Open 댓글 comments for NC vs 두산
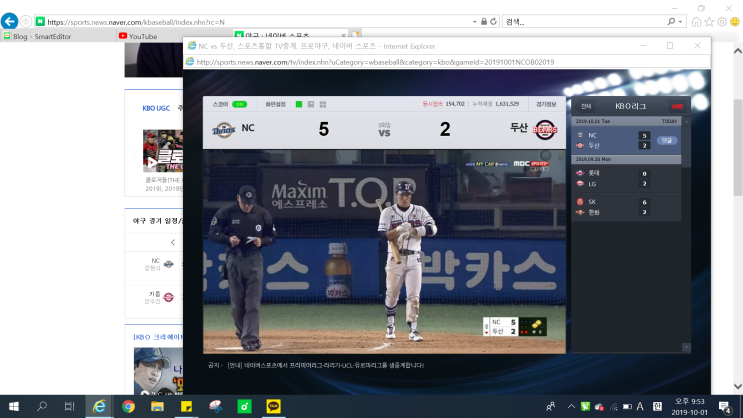Screen dimensions: 743x418 667,140
